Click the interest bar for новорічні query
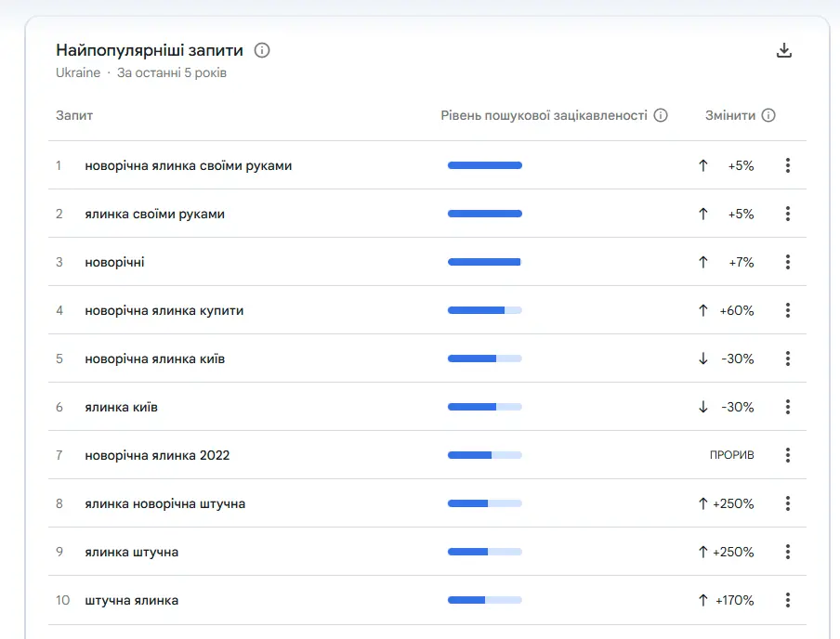Image resolution: width=840 pixels, height=639 pixels. click(484, 262)
